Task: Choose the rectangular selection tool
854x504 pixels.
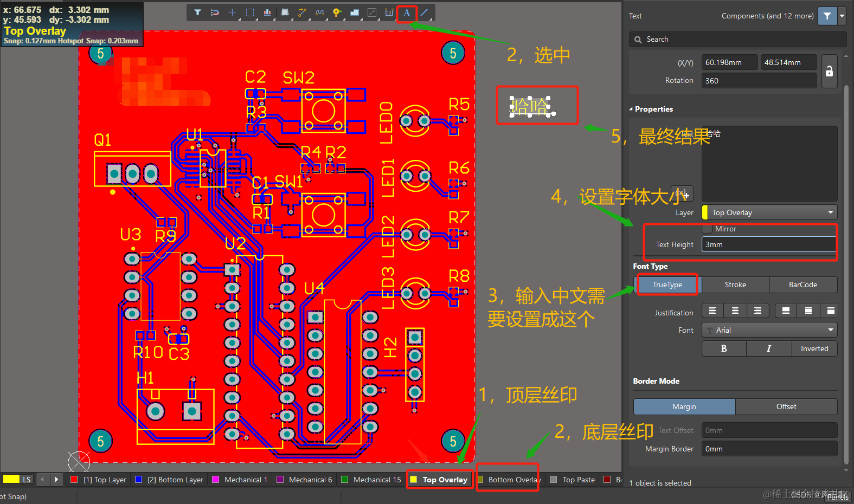Action: (249, 12)
